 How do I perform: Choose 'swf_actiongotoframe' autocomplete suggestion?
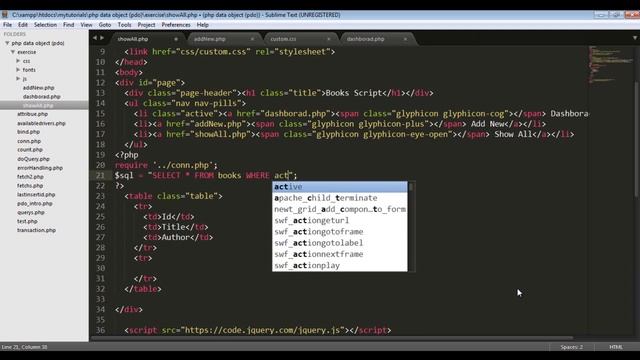click(340, 232)
